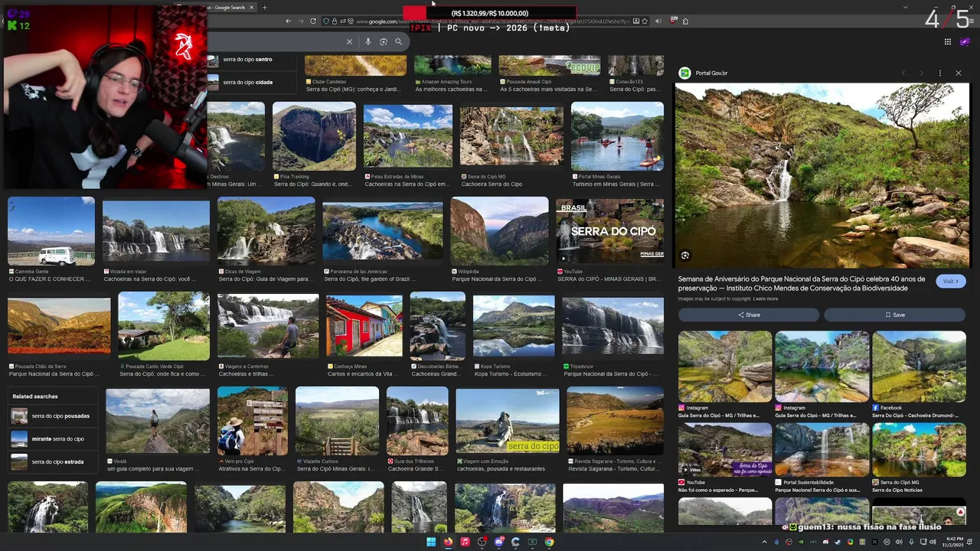This screenshot has height=551, width=980.
Task: Open Portal Sustentabilidade related image
Action: [822, 450]
